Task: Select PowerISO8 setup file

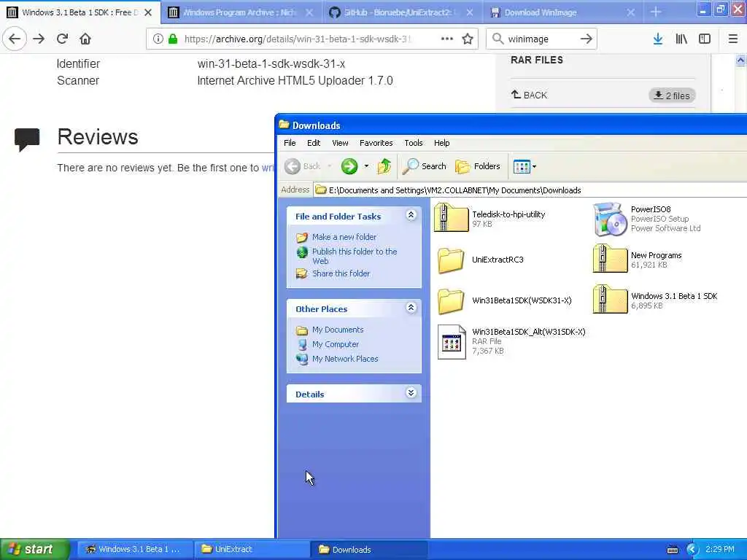Action: (648, 219)
